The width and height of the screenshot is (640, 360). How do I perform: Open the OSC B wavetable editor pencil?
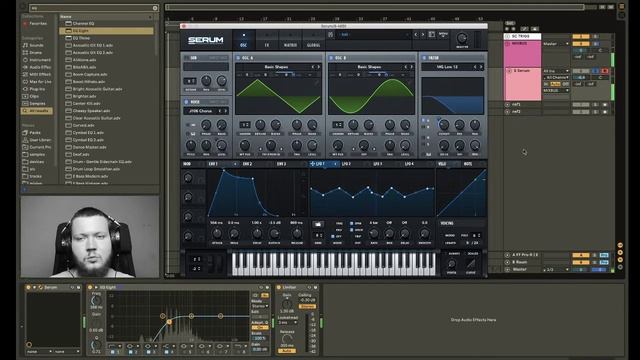pos(409,82)
